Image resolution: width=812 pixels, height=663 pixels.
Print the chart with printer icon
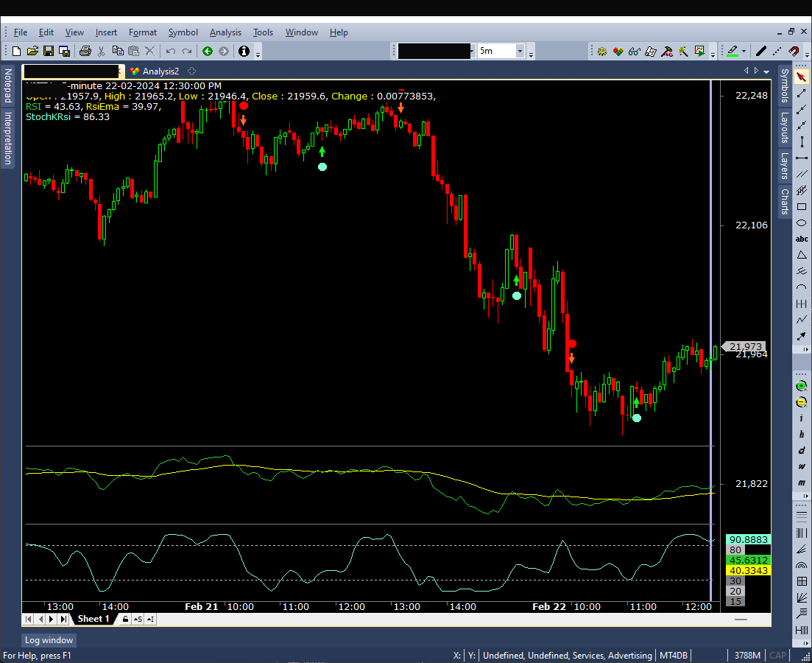point(85,51)
